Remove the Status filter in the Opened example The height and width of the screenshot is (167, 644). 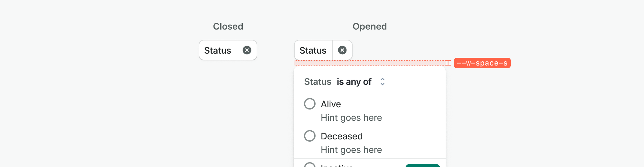point(342,50)
